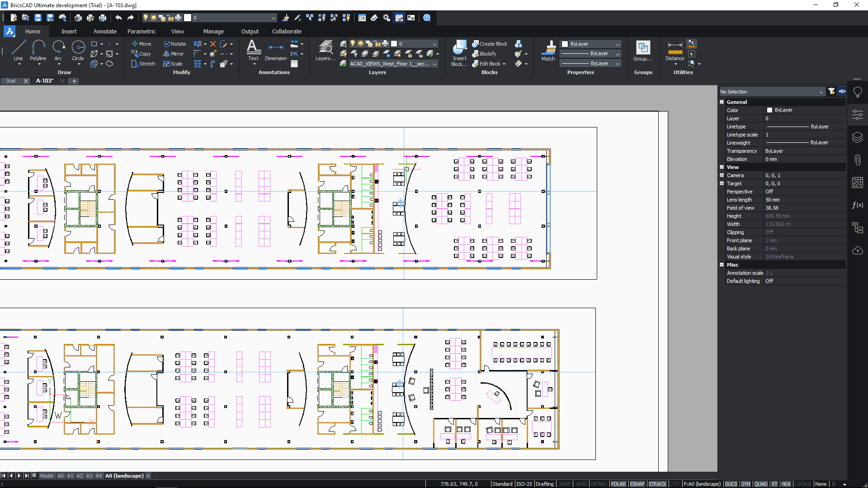Click the Save icon in quick toolbar

point(38,18)
